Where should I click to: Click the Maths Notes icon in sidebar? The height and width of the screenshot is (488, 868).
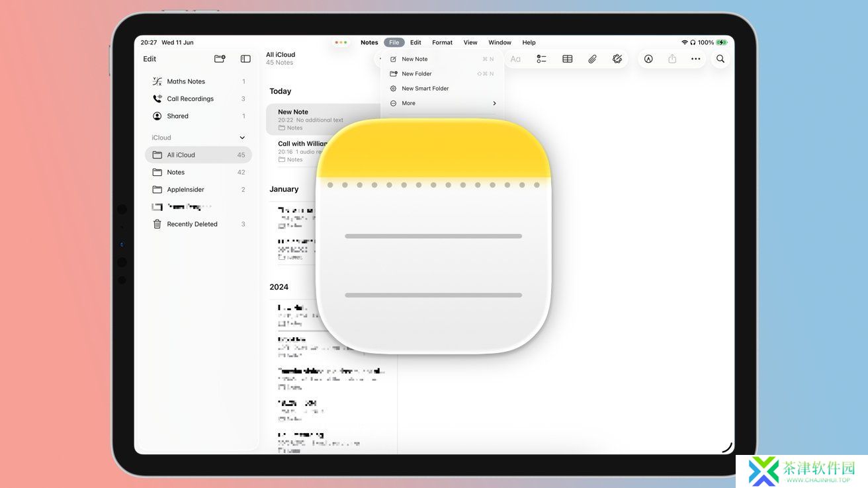[157, 81]
